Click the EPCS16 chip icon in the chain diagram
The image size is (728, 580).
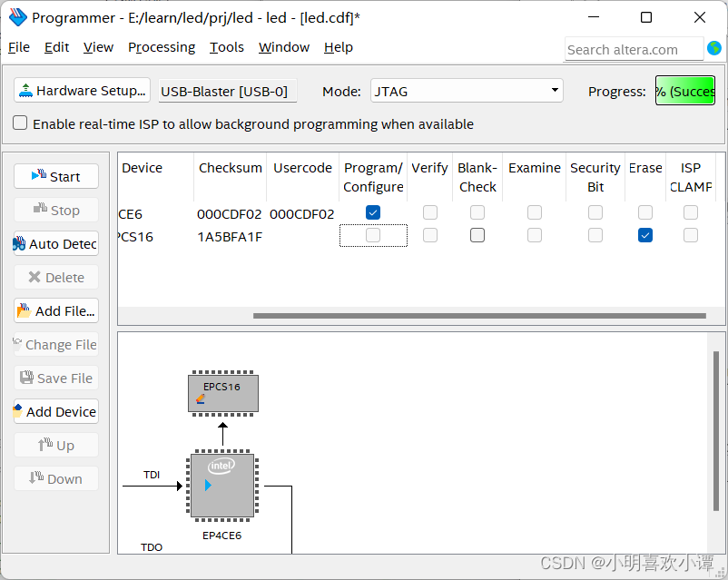(223, 393)
